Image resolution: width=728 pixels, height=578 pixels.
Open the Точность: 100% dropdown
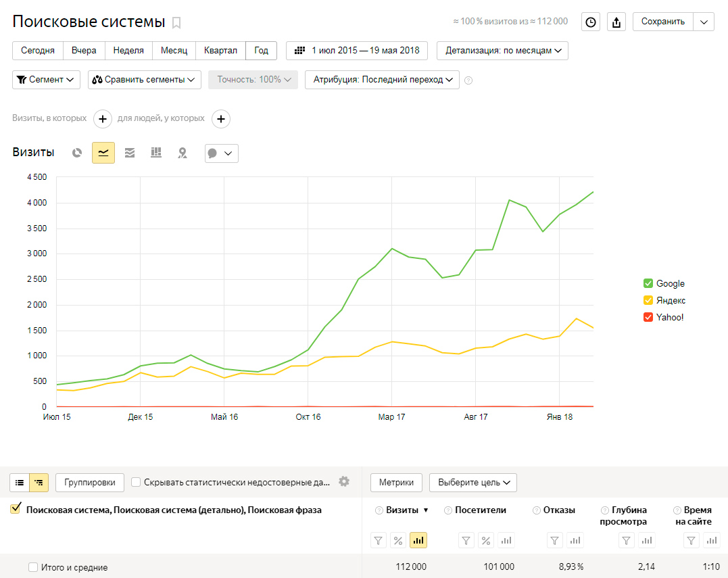pyautogui.click(x=253, y=80)
